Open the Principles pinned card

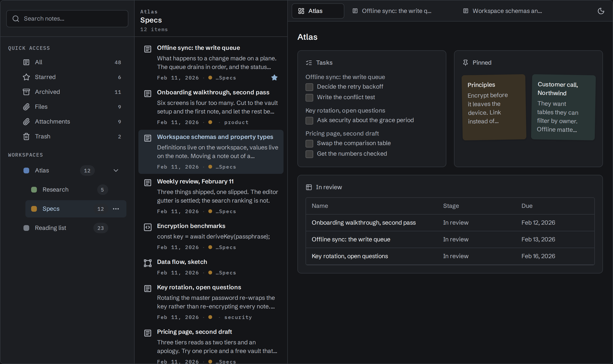[494, 107]
